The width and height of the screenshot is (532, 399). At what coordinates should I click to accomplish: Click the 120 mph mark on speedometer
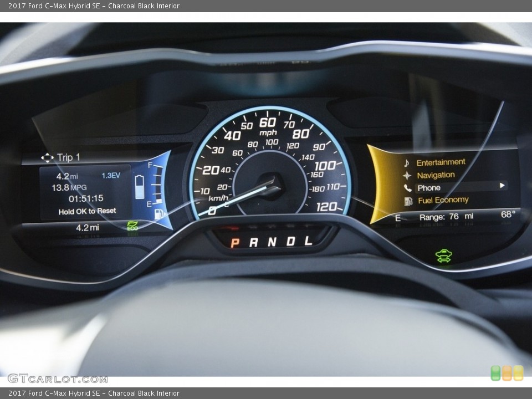pos(326,206)
